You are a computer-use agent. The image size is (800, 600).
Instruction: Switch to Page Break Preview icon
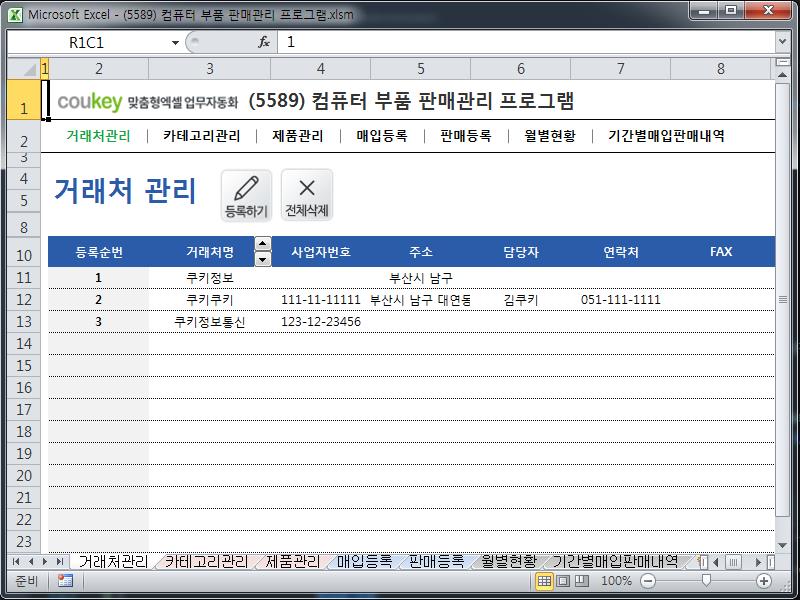pyautogui.click(x=582, y=581)
